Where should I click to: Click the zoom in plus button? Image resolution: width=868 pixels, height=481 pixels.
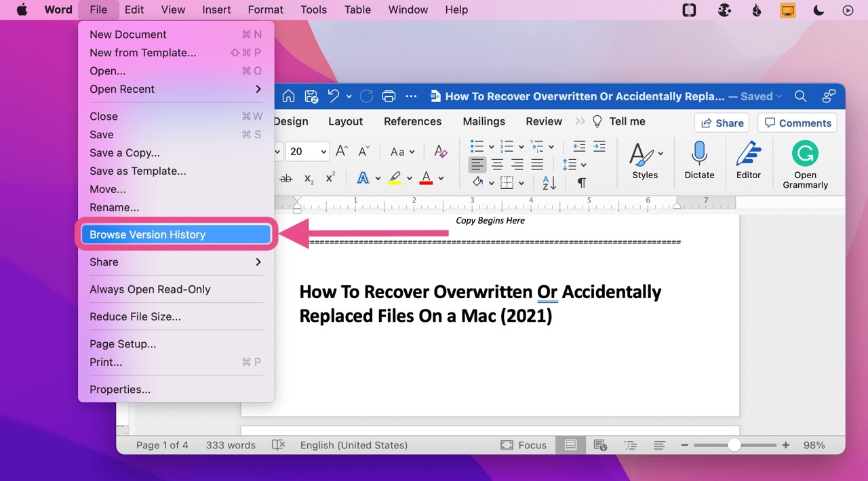pyautogui.click(x=786, y=445)
